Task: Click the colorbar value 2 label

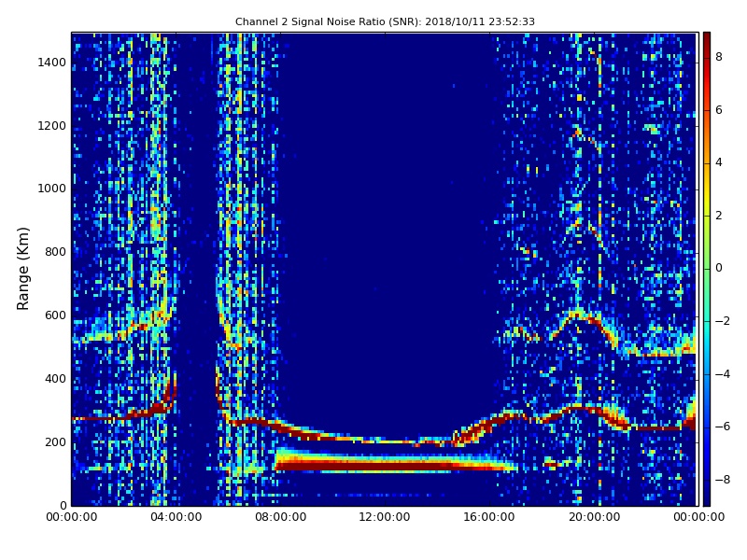Action: tap(719, 216)
